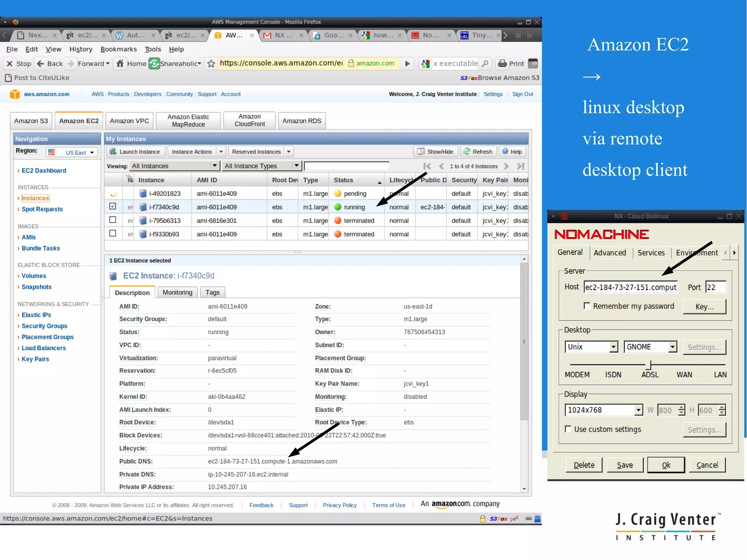The width and height of the screenshot is (747, 560).
Task: Go to the previous page of instances
Action: 441,166
